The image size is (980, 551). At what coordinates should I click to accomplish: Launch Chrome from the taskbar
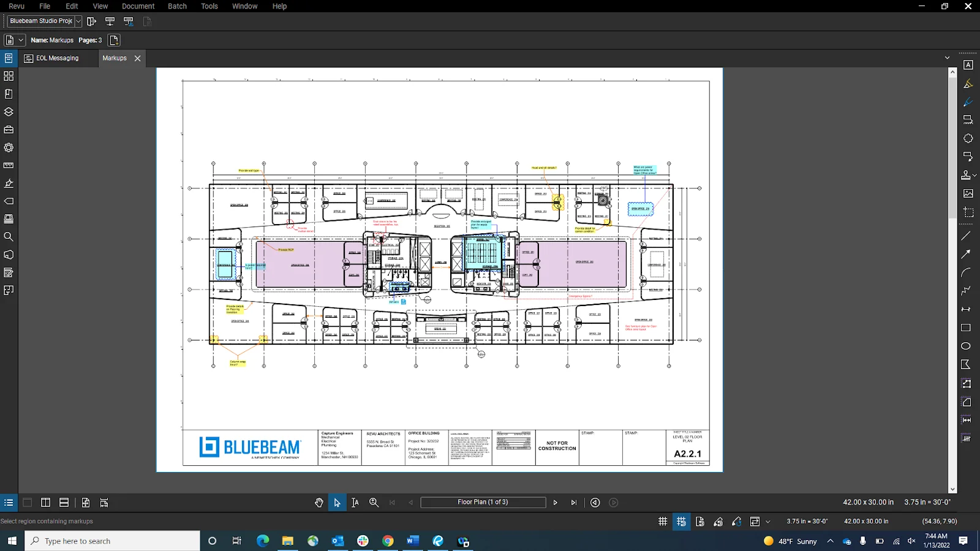[388, 541]
